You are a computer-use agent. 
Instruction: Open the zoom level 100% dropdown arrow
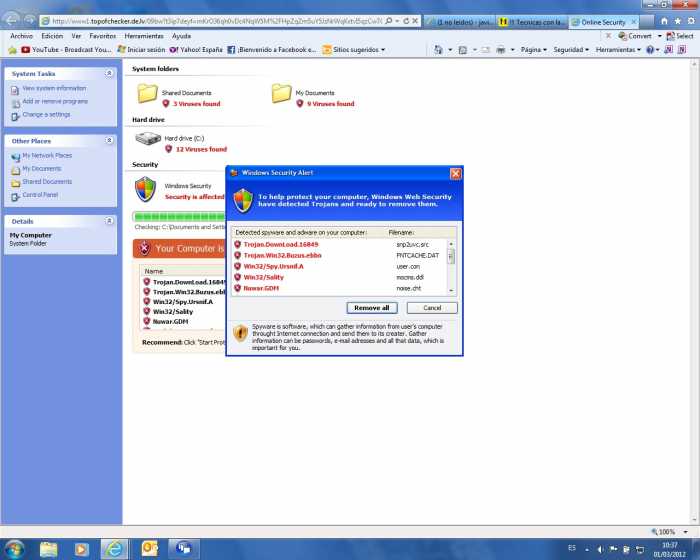point(686,532)
